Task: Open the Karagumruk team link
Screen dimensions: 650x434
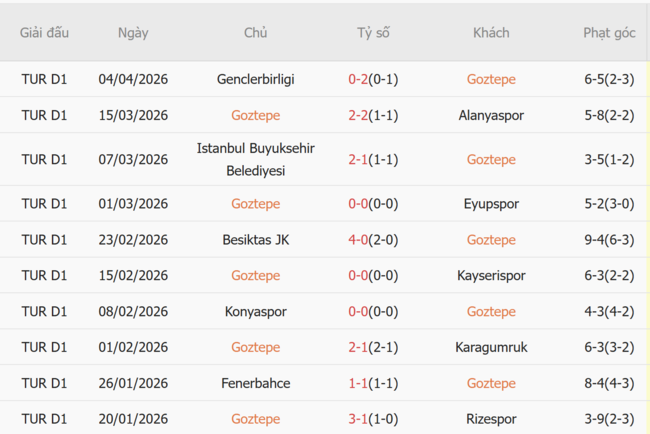Action: (491, 347)
